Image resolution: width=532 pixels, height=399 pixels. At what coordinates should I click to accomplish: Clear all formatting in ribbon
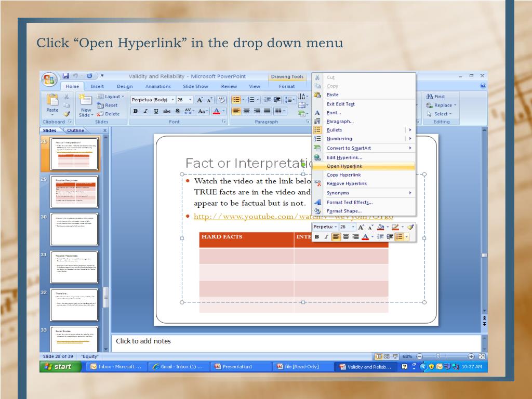(x=221, y=100)
